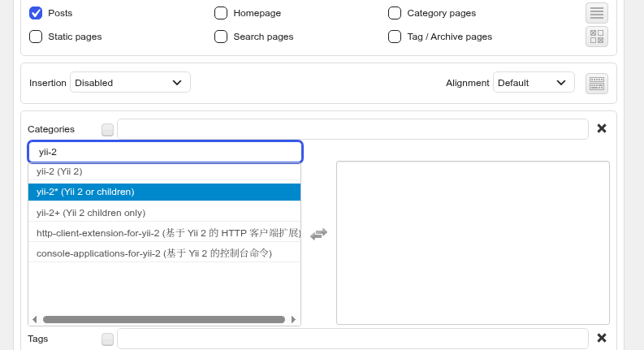This screenshot has height=350, width=644.
Task: Click the Alignment label
Action: (x=468, y=83)
